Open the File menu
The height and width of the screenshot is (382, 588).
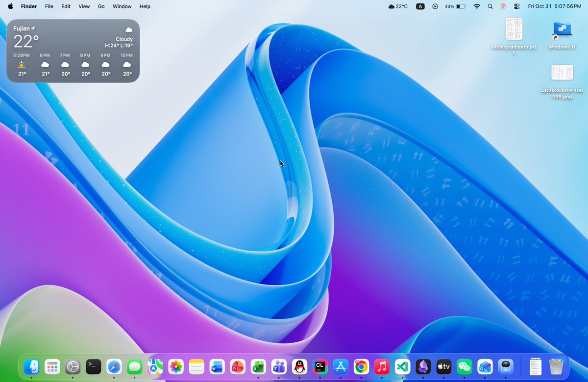pyautogui.click(x=49, y=6)
